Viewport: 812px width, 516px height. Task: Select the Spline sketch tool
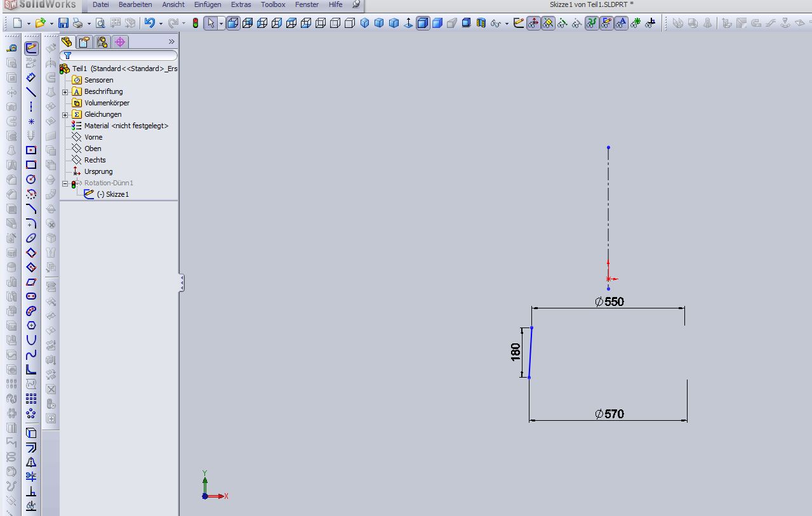(x=31, y=355)
